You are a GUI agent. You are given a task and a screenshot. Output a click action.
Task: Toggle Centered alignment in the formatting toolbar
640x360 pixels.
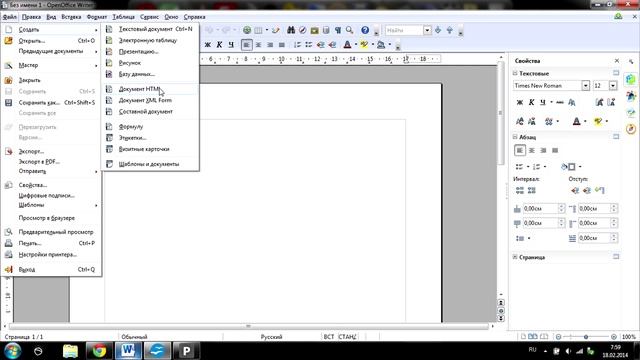pyautogui.click(x=258, y=45)
